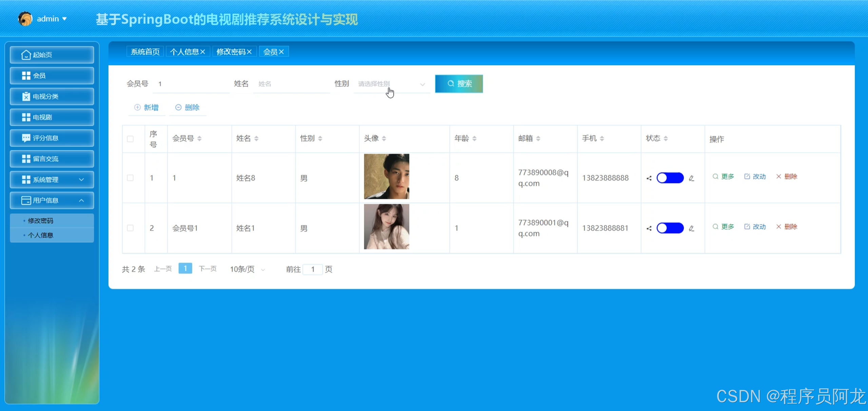Open the 性别 gender dropdown
Viewport: 868px width, 411px height.
[x=392, y=84]
